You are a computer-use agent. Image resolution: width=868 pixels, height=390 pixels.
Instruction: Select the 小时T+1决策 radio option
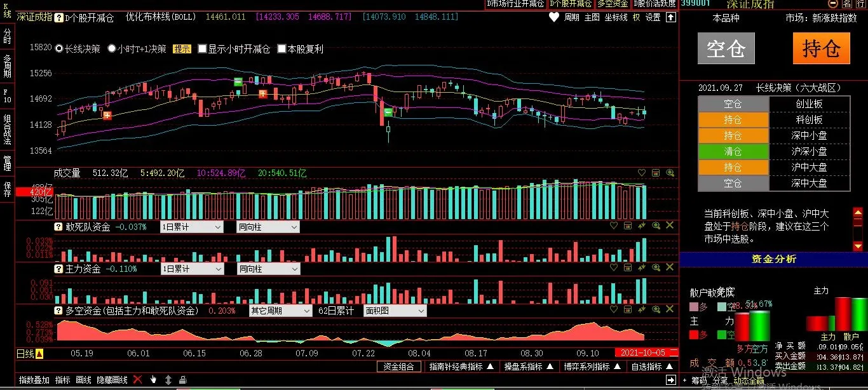tap(112, 48)
